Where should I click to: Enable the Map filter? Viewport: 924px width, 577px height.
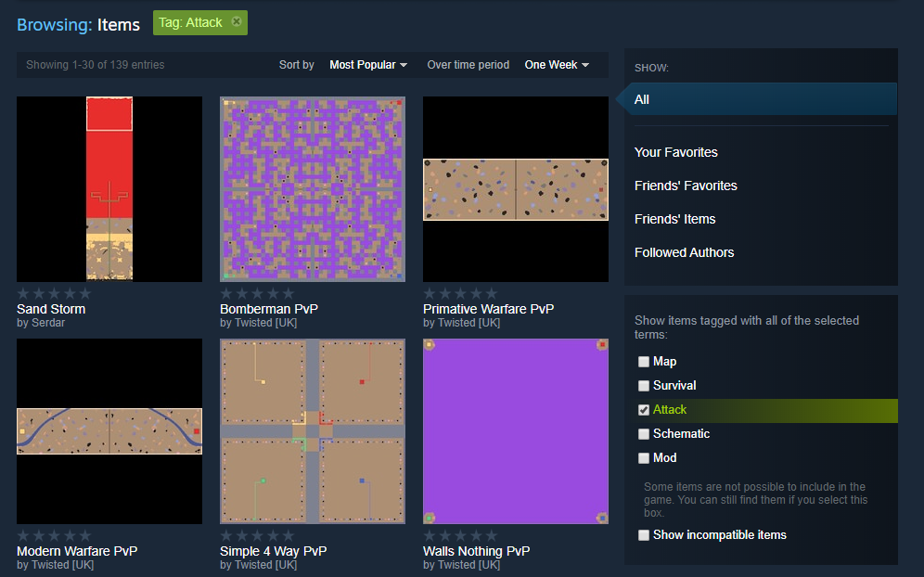click(644, 362)
